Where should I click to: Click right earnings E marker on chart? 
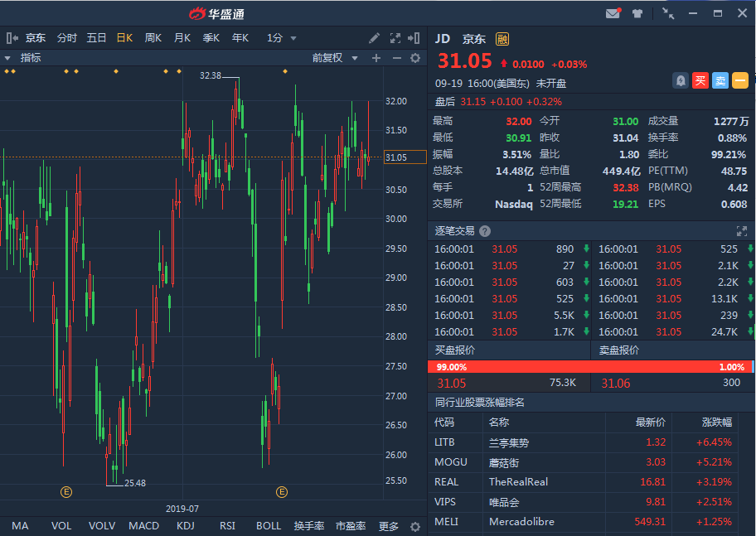(282, 492)
